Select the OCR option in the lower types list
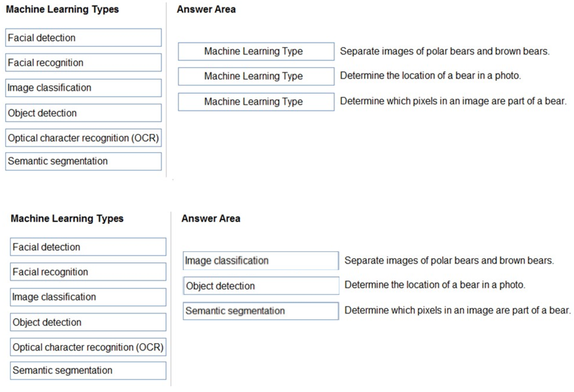 click(x=88, y=347)
